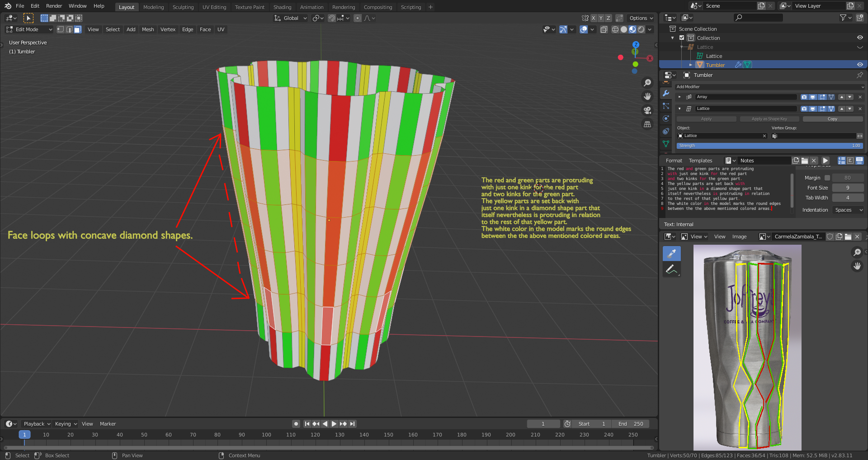Collapse the Lattice modifier panel
The image size is (868, 460).
679,109
